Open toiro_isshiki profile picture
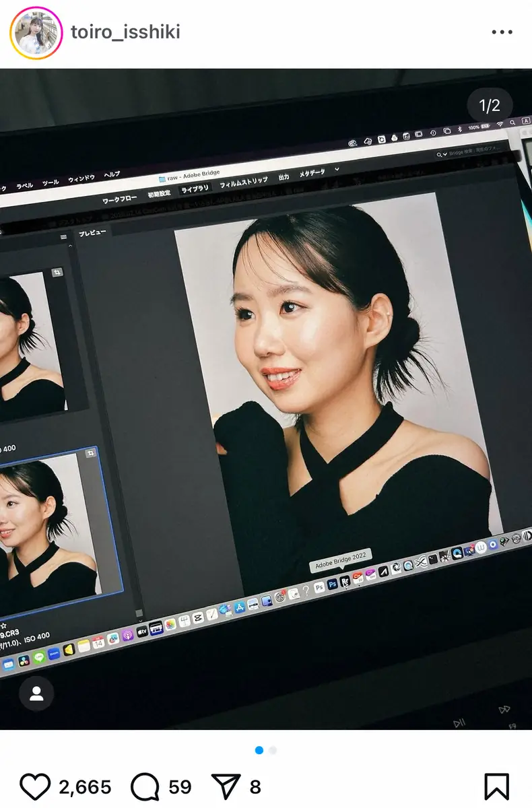 (x=36, y=33)
